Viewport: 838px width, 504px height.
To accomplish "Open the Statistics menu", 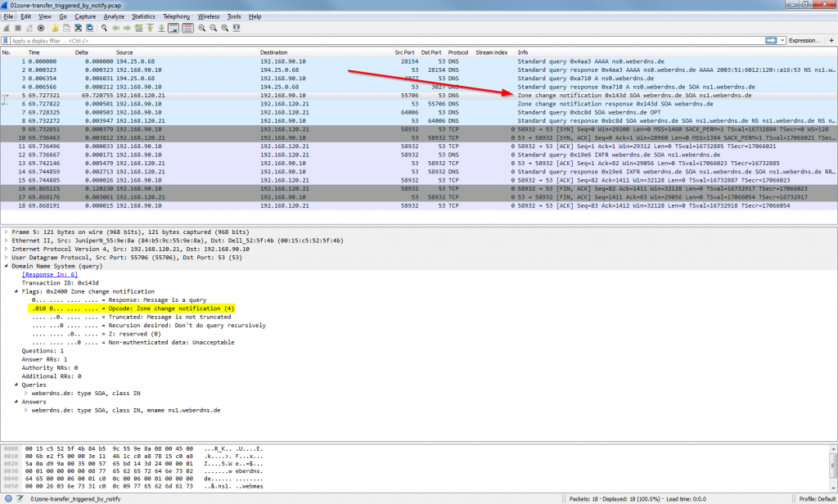I will (143, 16).
